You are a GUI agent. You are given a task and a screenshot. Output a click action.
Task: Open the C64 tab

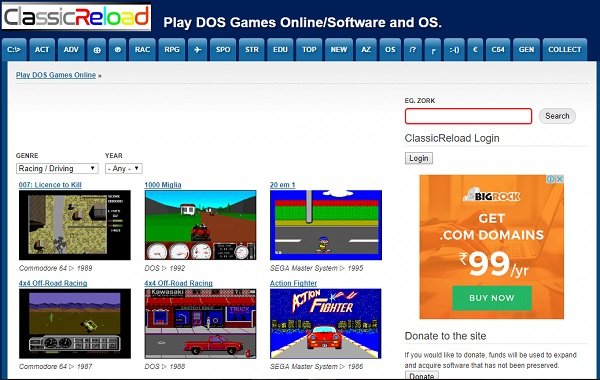tap(498, 50)
